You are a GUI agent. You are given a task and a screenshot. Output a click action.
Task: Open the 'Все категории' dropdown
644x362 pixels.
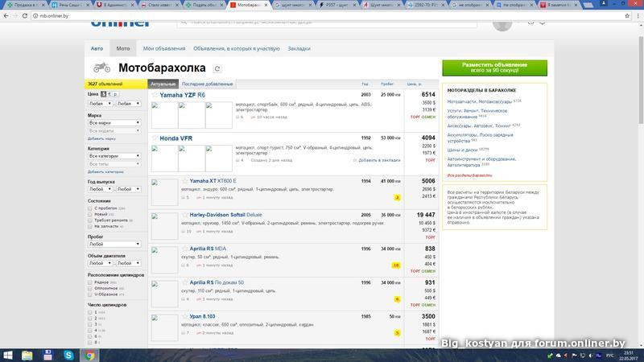pyautogui.click(x=114, y=156)
